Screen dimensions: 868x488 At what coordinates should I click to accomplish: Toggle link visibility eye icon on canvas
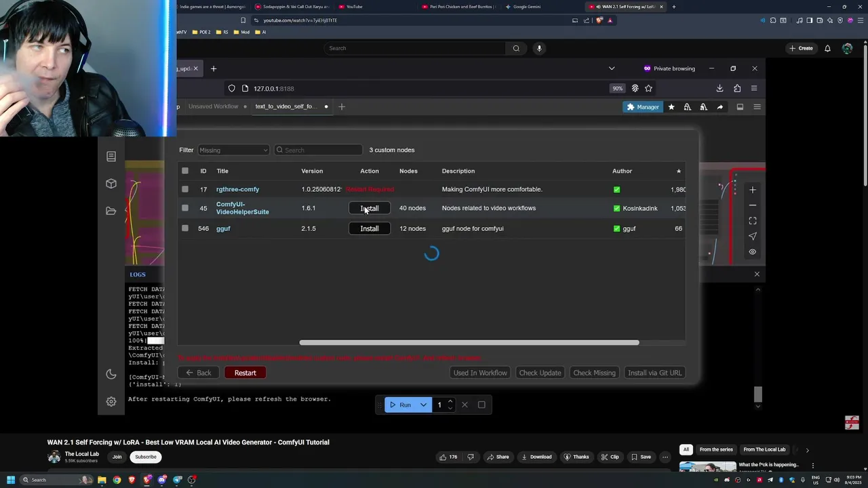coord(752,252)
